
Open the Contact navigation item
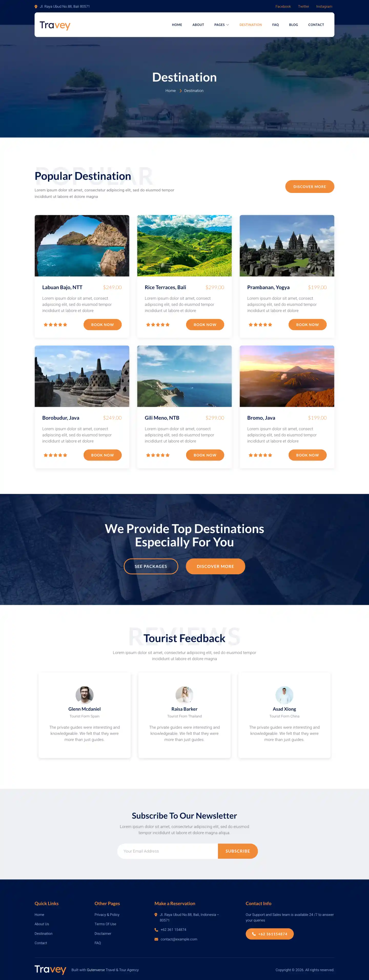(x=316, y=25)
